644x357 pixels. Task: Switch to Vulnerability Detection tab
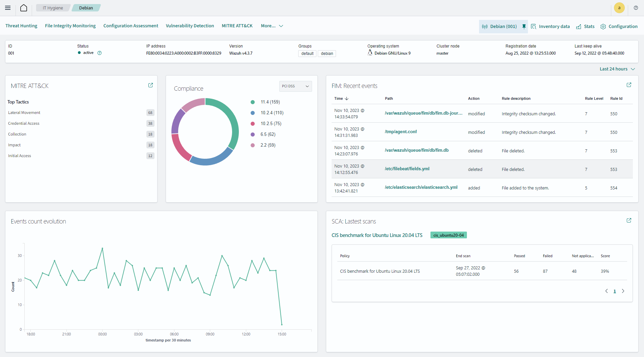pyautogui.click(x=190, y=26)
